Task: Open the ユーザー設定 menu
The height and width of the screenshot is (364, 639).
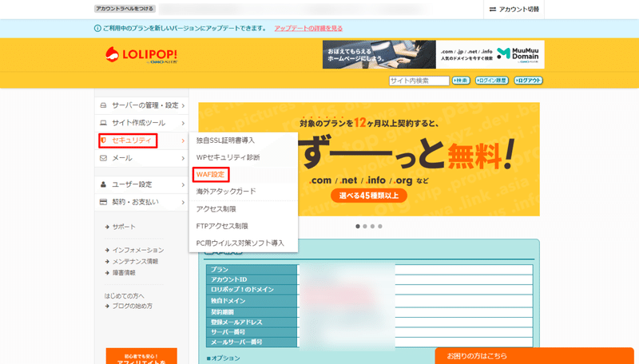Action: (x=141, y=184)
